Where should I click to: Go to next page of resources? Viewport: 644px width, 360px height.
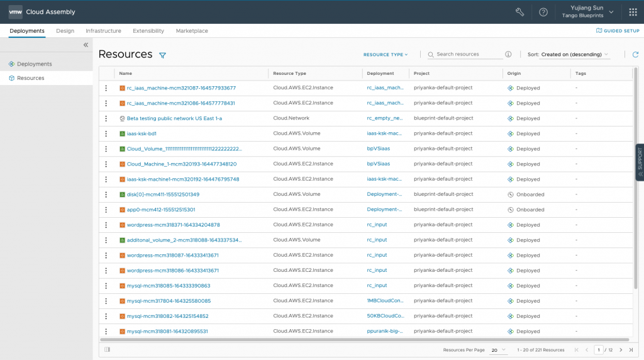tap(621, 350)
